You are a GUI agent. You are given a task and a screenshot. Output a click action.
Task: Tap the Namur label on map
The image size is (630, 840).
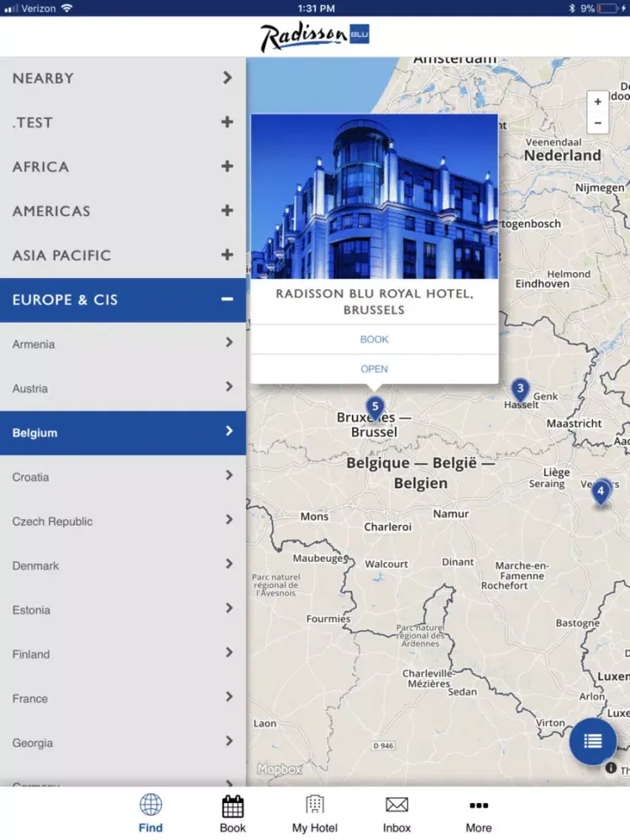tap(451, 514)
